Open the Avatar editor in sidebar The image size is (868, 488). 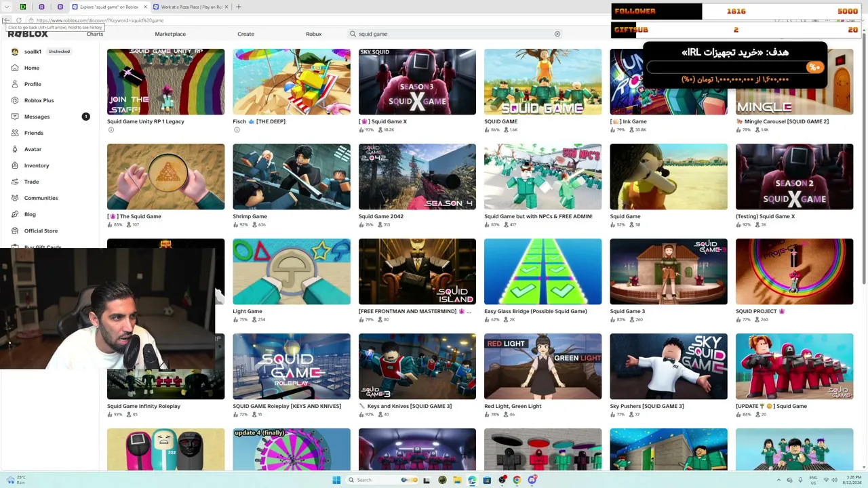[33, 149]
